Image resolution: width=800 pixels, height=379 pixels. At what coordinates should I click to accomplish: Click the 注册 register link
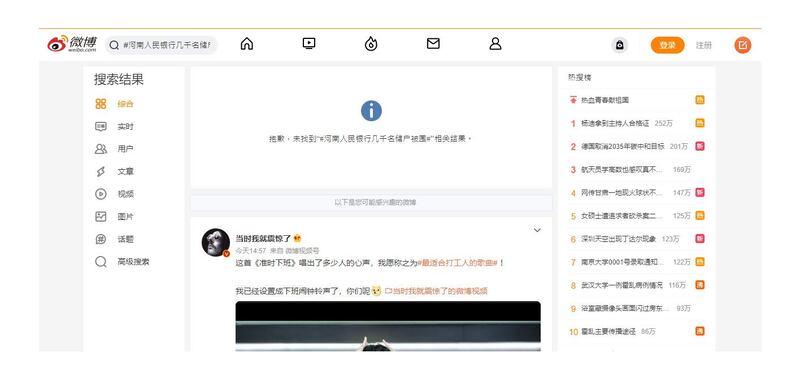[x=704, y=45]
